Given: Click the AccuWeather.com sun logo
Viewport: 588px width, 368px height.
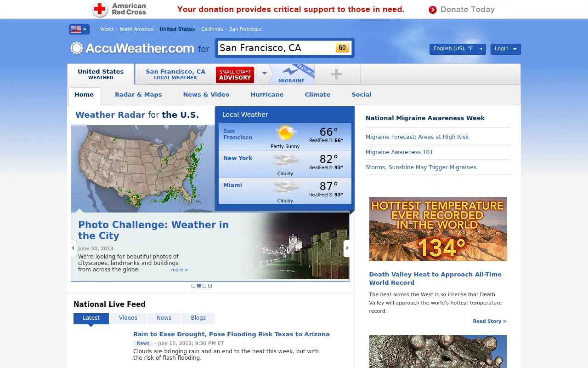Looking at the screenshot, I should [76, 48].
